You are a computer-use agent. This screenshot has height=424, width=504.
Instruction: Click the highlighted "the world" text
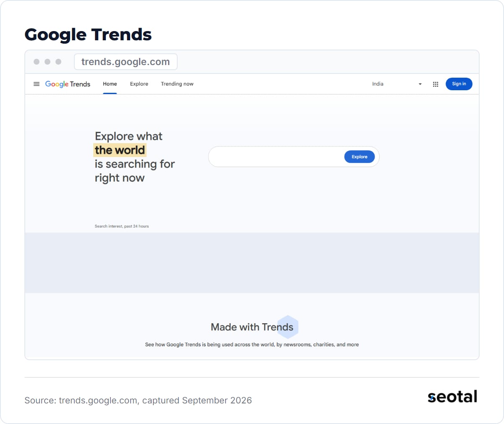click(x=120, y=150)
